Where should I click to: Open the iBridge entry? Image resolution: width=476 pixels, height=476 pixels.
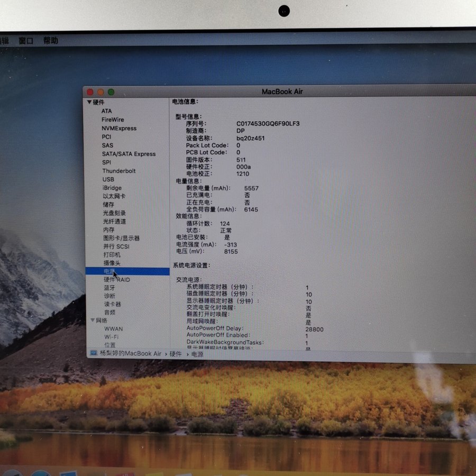[112, 188]
